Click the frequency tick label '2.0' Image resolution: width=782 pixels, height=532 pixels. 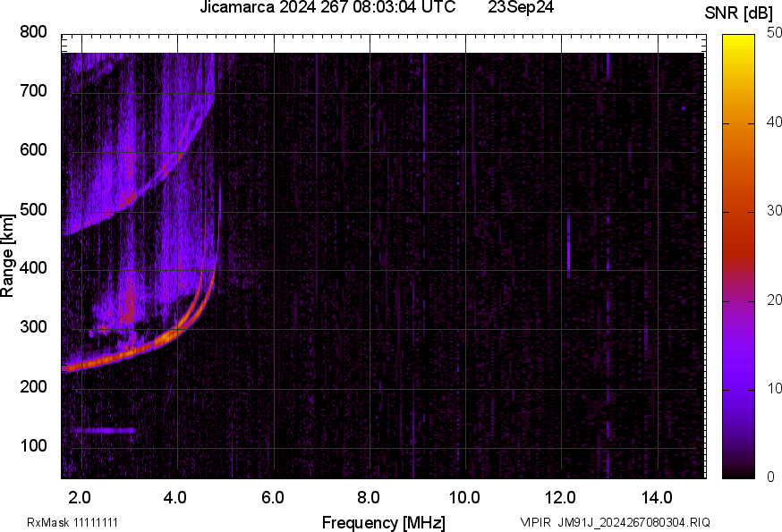80,497
